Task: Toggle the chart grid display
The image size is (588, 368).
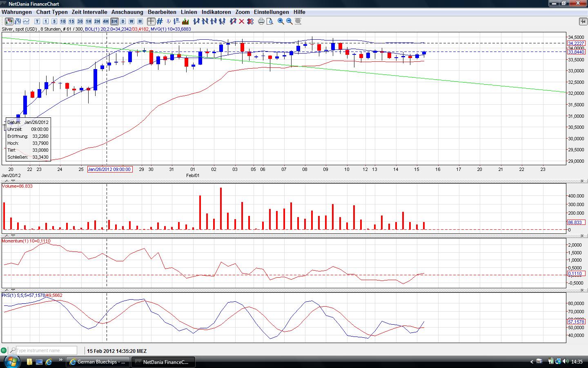Action: pos(160,21)
